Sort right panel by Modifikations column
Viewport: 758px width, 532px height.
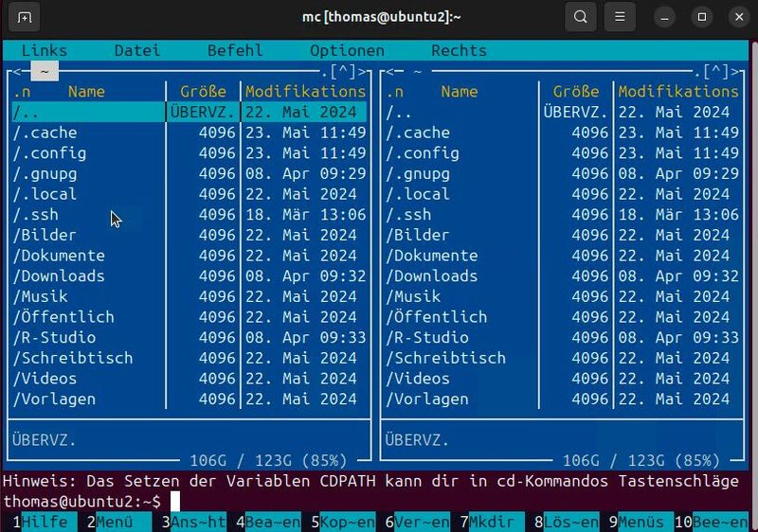pos(678,91)
